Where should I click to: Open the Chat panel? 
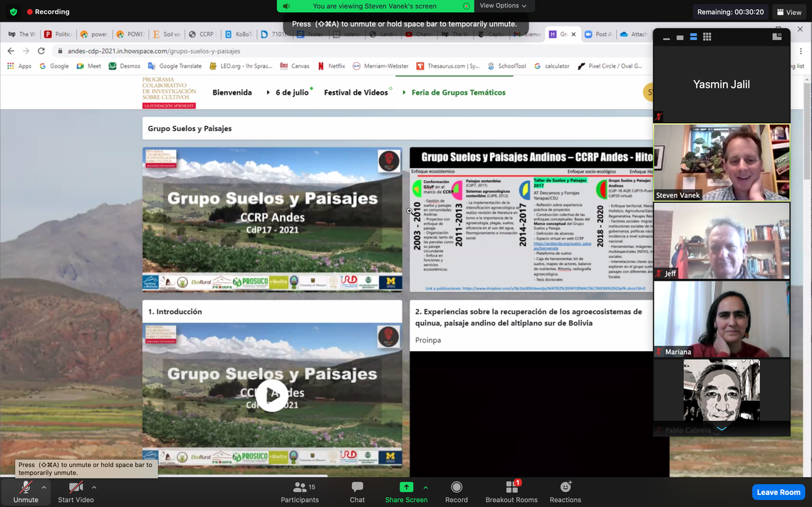pos(357,491)
